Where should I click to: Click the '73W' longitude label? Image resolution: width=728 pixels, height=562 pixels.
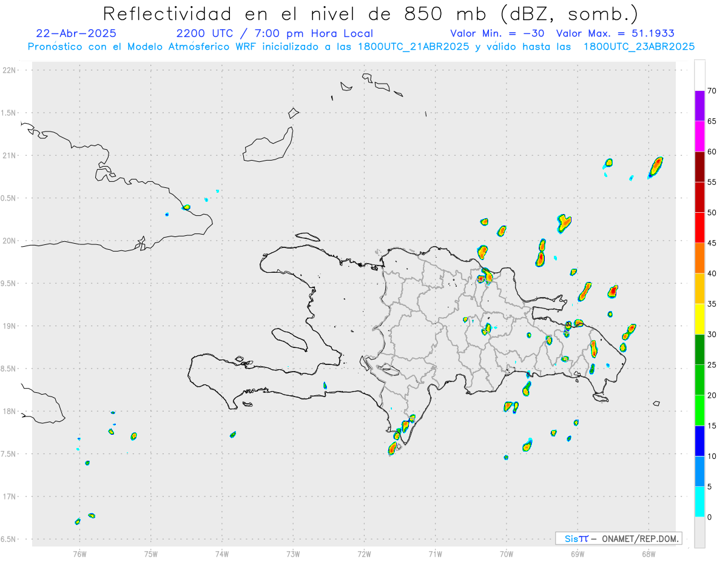pos(293,554)
